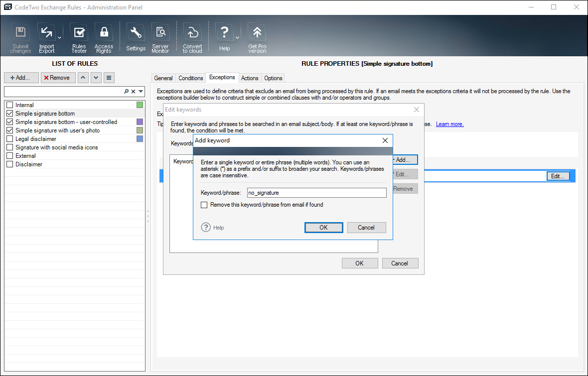Viewport: 588px width, 376px height.
Task: Enable the Disclaimer rule checkbox
Action: (x=10, y=164)
